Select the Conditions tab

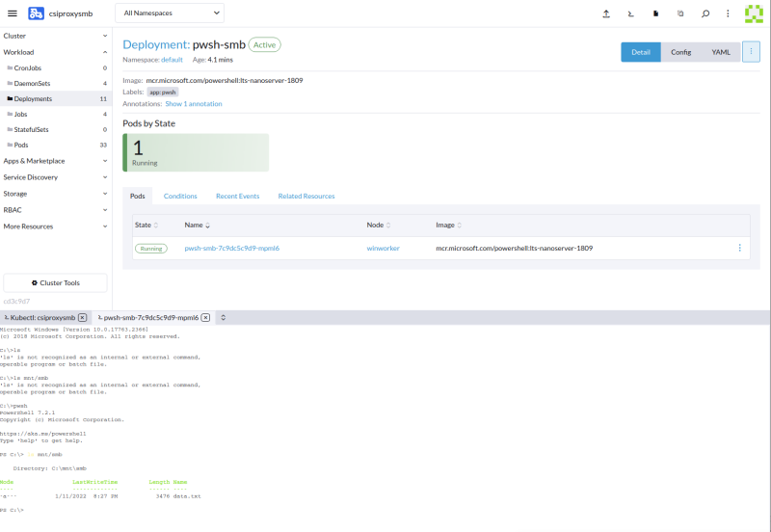pyautogui.click(x=180, y=196)
